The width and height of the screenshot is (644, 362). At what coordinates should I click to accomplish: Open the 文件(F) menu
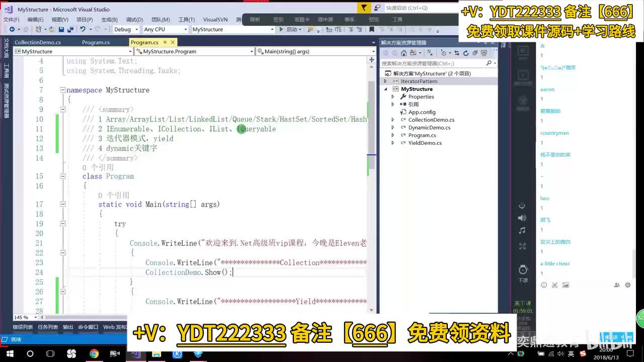click(11, 19)
